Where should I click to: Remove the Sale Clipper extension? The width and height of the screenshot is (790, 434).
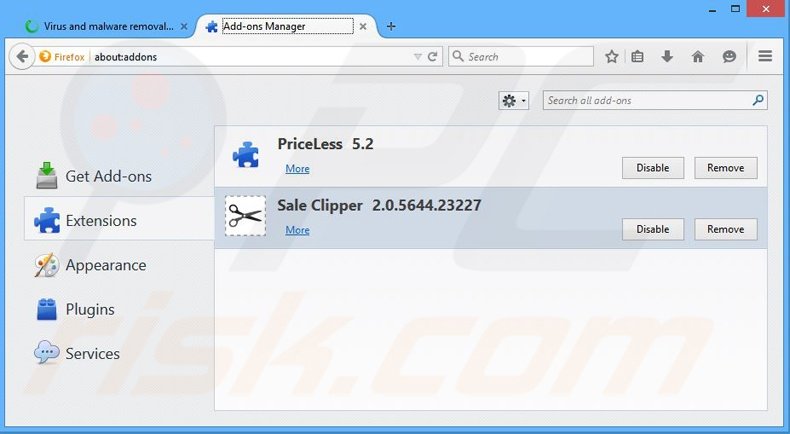coord(726,229)
